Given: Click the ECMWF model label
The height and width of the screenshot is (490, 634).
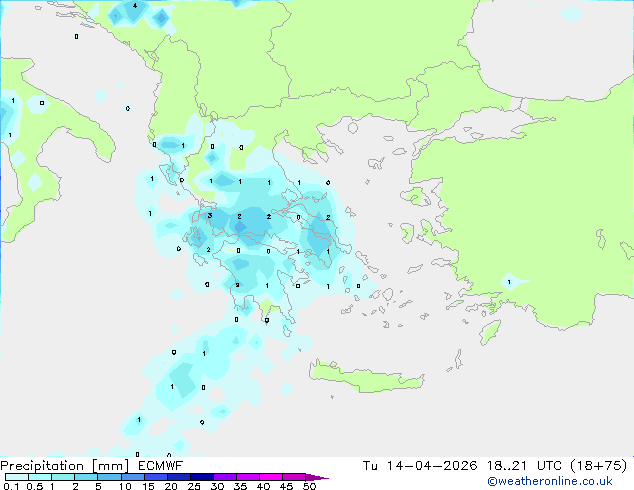Looking at the screenshot, I should coord(161,466).
